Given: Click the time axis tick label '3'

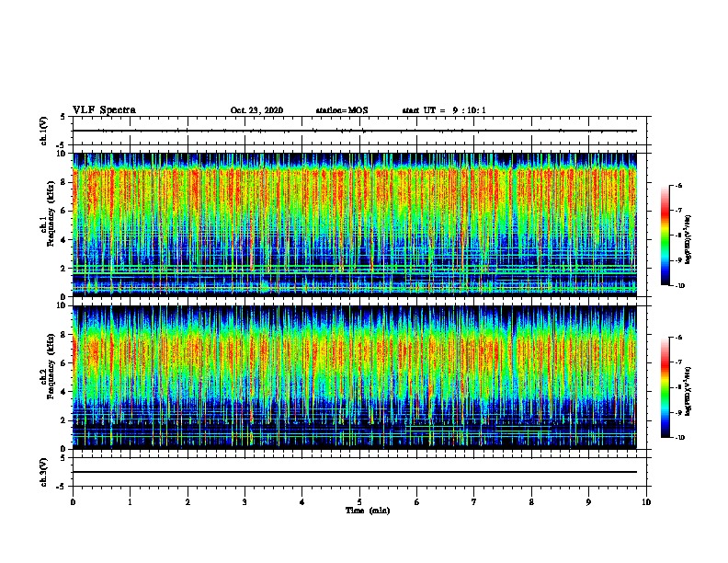Looking at the screenshot, I should coord(245,502).
